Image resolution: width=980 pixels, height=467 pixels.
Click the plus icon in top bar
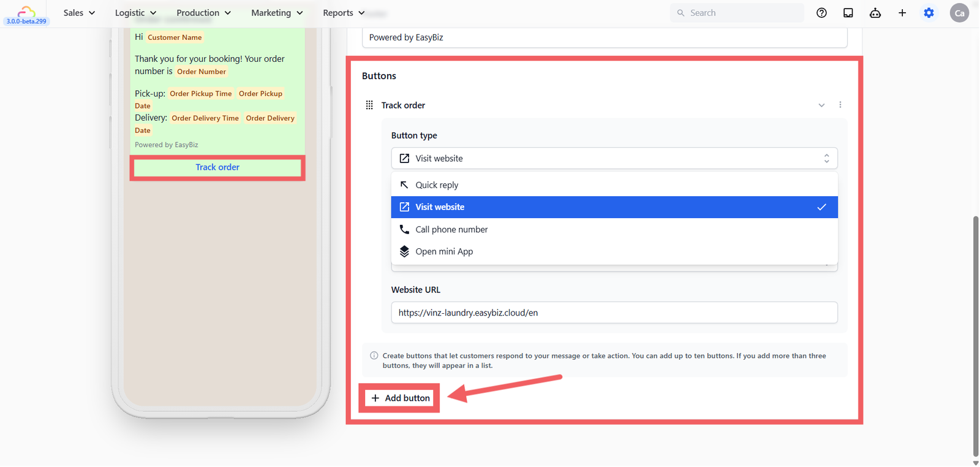(x=902, y=13)
